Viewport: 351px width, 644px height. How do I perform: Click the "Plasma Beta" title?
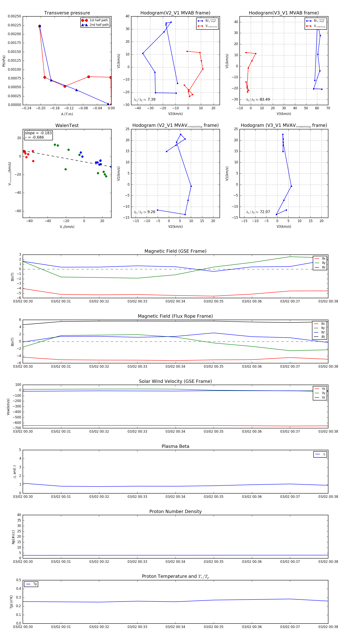pyautogui.click(x=175, y=446)
